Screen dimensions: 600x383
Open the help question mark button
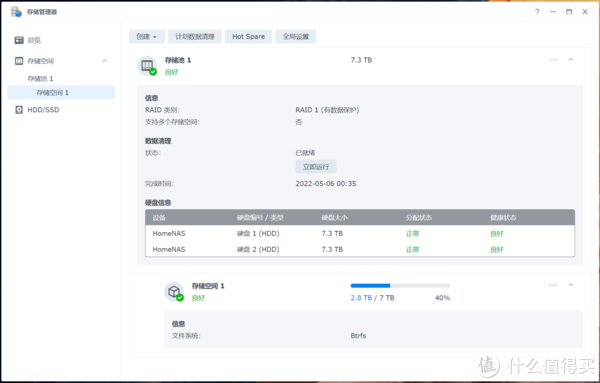[537, 12]
